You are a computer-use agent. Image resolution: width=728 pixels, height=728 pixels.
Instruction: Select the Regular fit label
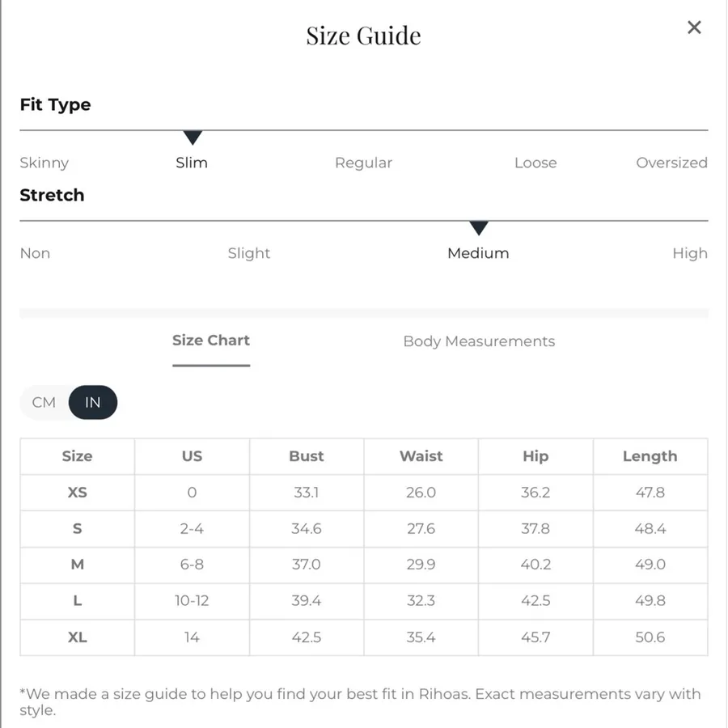(x=363, y=163)
